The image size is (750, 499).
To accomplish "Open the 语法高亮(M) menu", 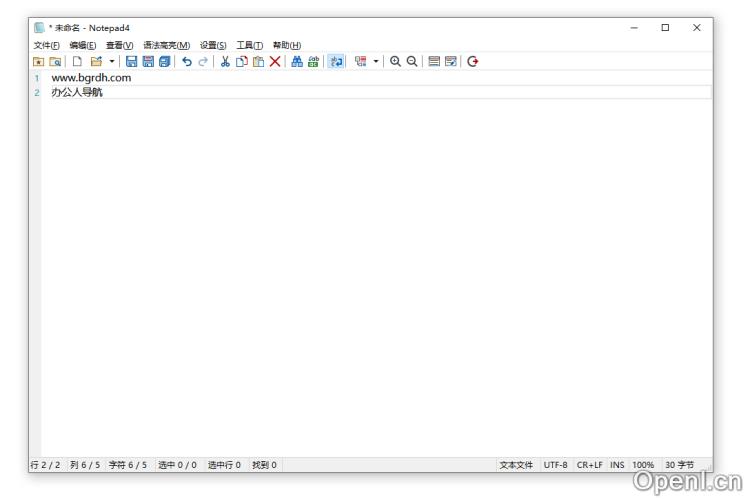I will 166,45.
